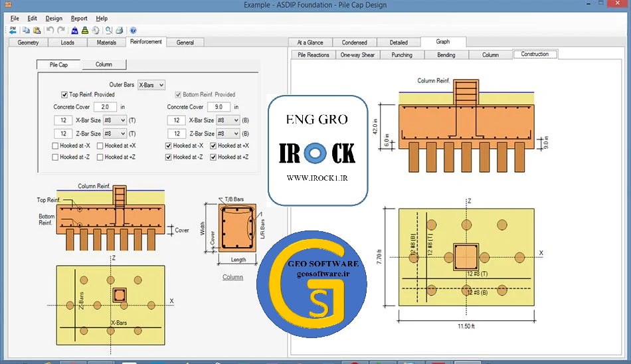Select the Column sub-tab under Reinforcement

coord(104,64)
